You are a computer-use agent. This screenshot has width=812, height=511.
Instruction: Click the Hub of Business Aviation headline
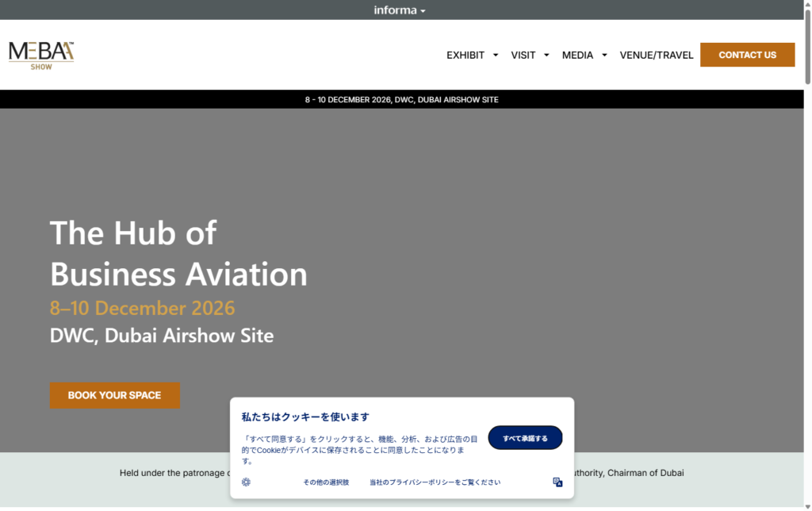pos(178,254)
